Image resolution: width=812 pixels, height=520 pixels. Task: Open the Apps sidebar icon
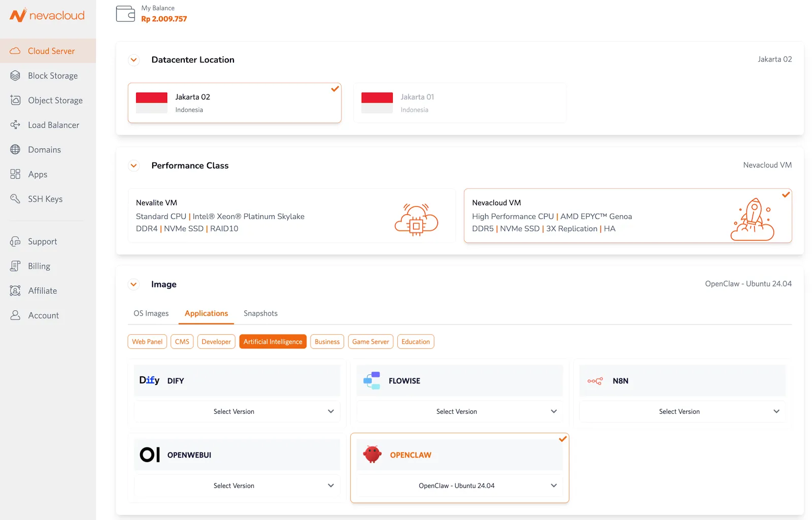click(x=16, y=174)
